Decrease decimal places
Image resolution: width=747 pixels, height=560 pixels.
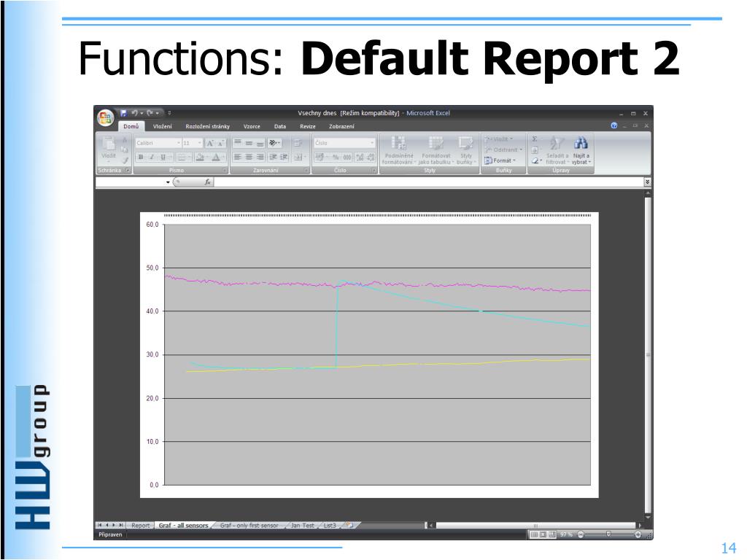371,157
